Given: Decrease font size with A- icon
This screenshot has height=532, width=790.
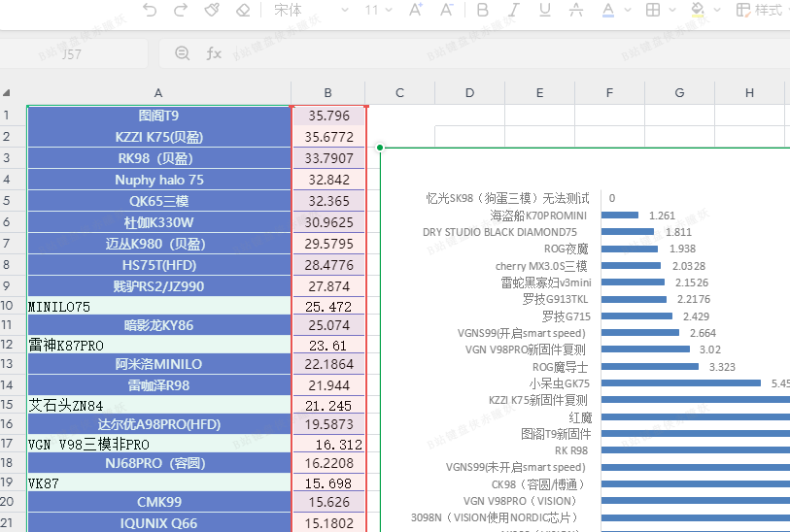Looking at the screenshot, I should 446,10.
